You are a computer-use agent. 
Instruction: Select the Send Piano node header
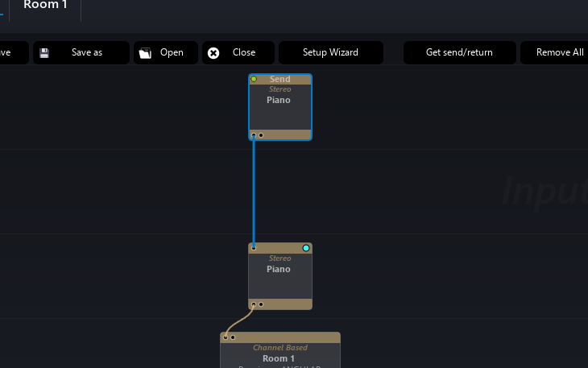click(280, 80)
